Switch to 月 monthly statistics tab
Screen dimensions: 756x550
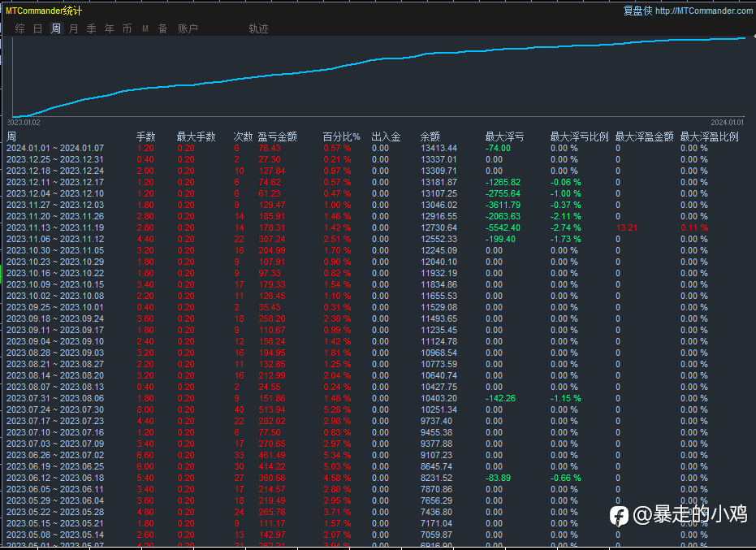coord(74,28)
